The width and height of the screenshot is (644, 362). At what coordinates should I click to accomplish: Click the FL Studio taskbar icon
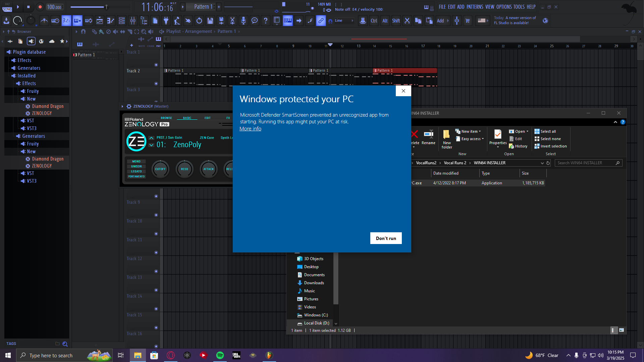pyautogui.click(x=269, y=355)
